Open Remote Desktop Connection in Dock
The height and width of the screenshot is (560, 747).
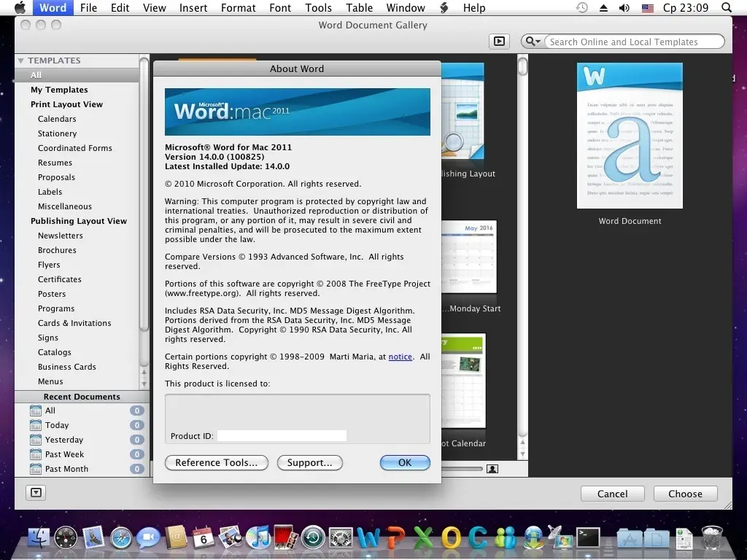pyautogui.click(x=561, y=538)
